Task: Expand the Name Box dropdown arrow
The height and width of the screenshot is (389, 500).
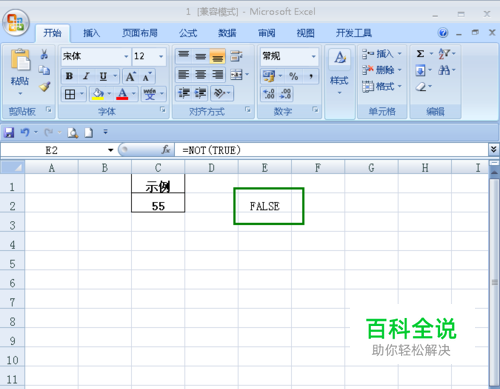Action: [x=111, y=150]
